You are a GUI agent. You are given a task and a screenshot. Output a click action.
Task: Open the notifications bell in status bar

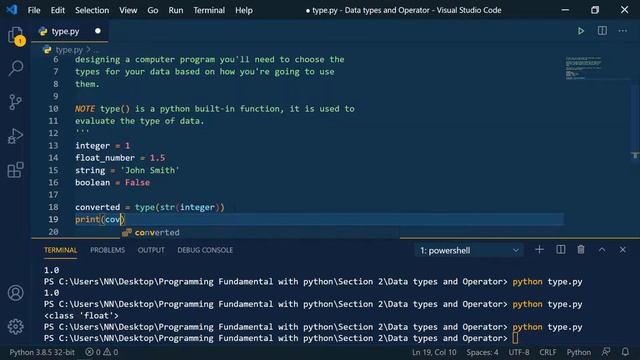625,352
